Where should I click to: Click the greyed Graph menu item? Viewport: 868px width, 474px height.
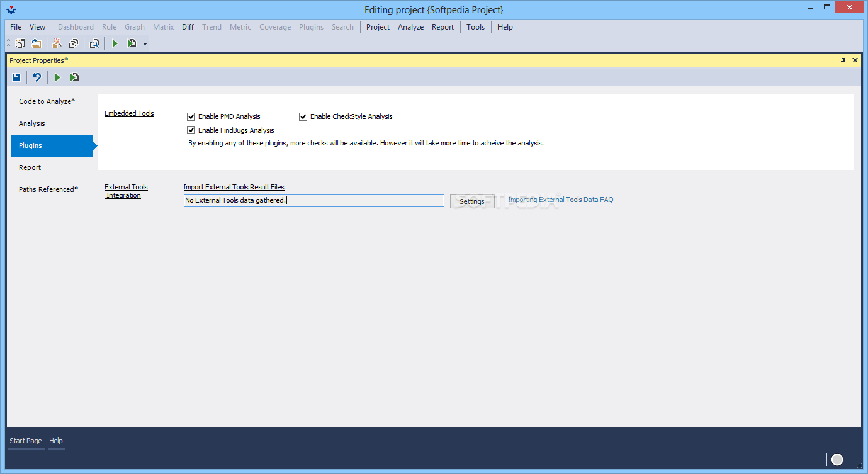tap(135, 27)
